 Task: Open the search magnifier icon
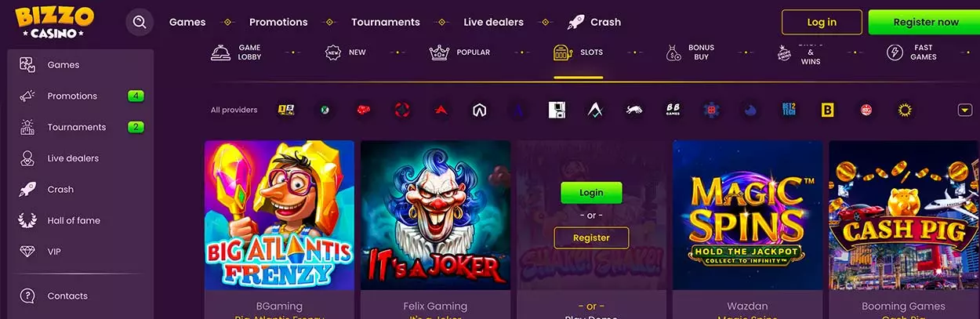coord(140,22)
